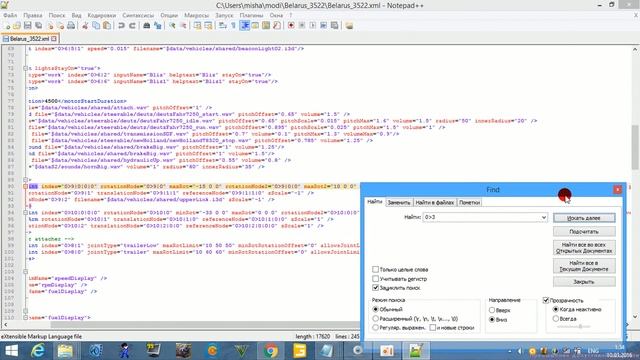Click the Zoom Out toolbar icon
The height and width of the screenshot is (360, 640).
tap(183, 26)
